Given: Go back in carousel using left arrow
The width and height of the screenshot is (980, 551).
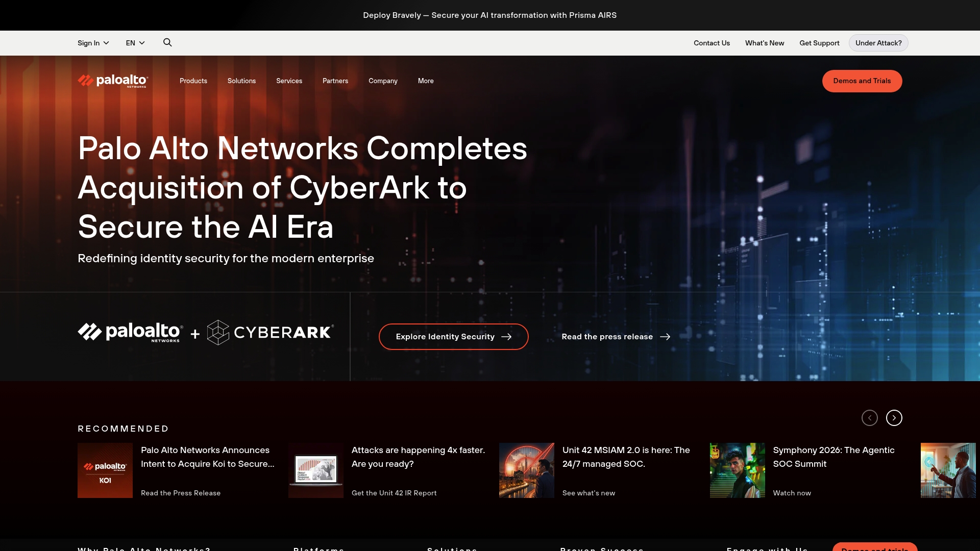Looking at the screenshot, I should pyautogui.click(x=870, y=417).
